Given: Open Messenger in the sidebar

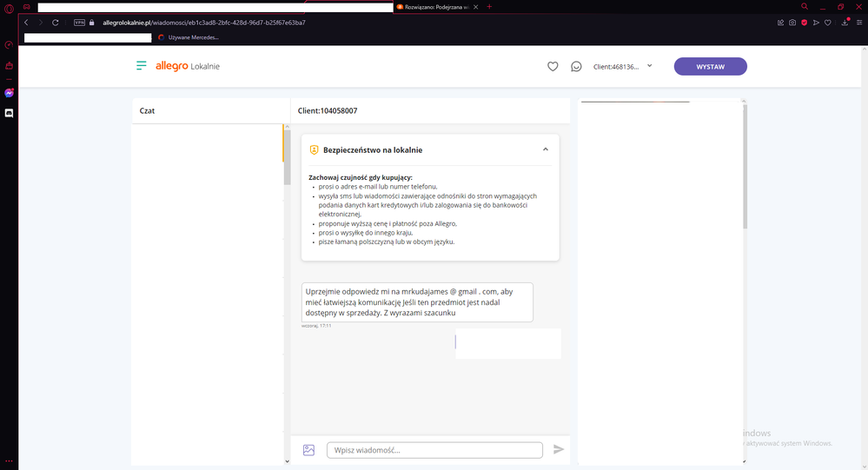Looking at the screenshot, I should 9,93.
